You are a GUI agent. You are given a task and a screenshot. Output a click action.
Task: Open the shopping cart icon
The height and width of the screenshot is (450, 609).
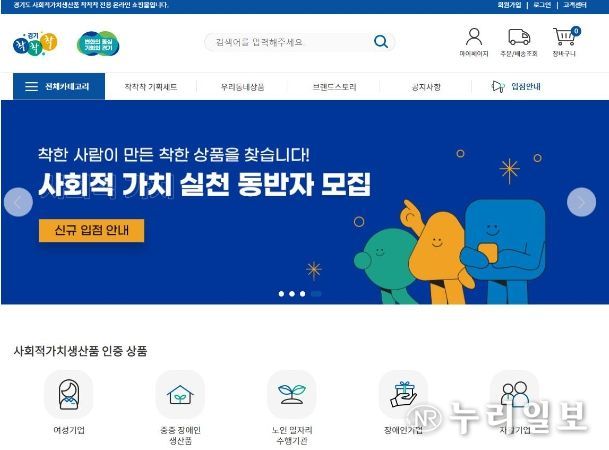pyautogui.click(x=566, y=36)
